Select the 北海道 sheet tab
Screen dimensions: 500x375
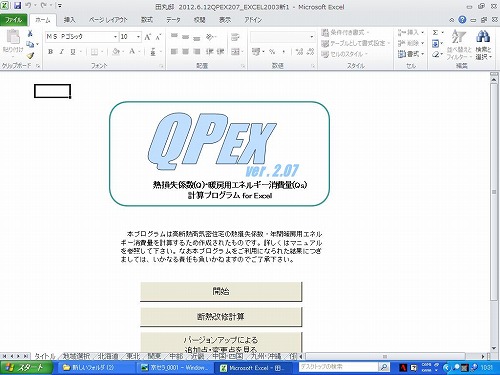[x=108, y=356]
